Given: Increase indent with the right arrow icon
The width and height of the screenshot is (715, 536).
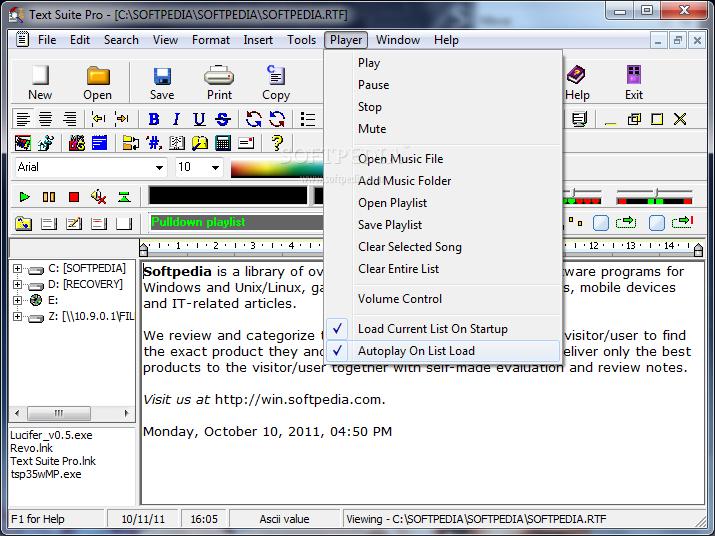Looking at the screenshot, I should 122,119.
